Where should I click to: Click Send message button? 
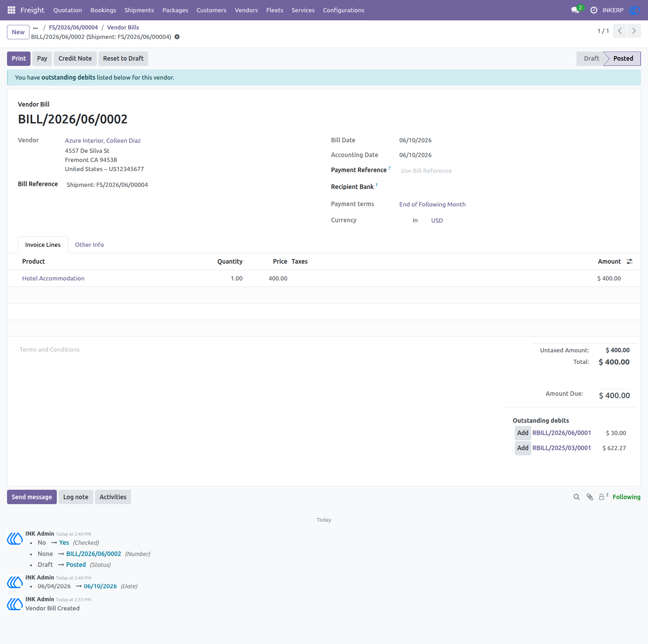click(x=32, y=497)
